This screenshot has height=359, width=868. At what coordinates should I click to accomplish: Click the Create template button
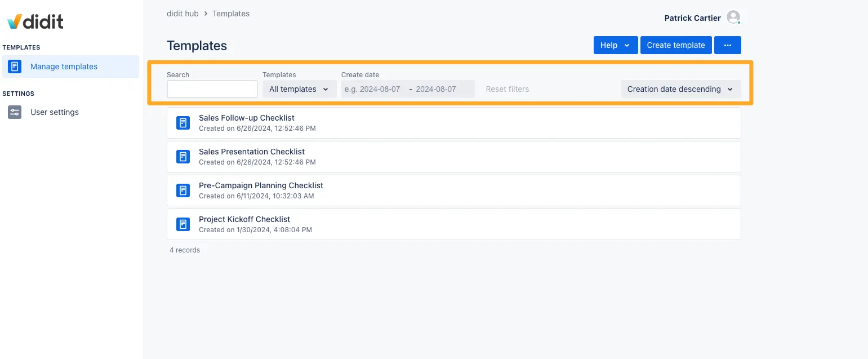[x=676, y=45]
